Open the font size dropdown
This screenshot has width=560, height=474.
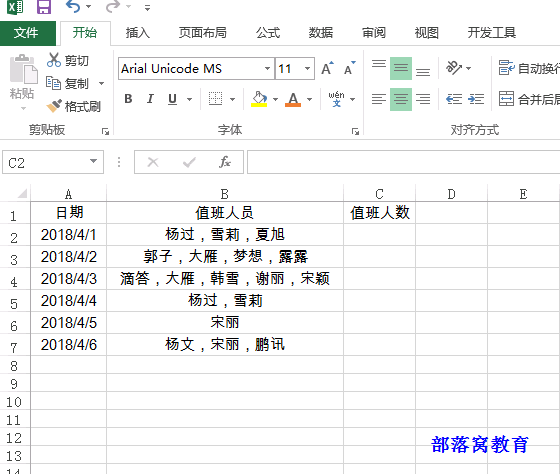(307, 68)
